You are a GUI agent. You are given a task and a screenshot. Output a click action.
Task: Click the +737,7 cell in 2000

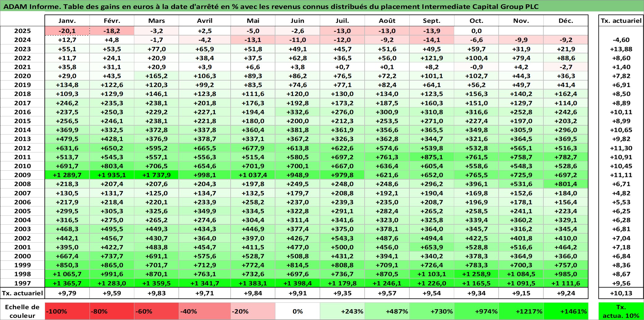point(112,256)
